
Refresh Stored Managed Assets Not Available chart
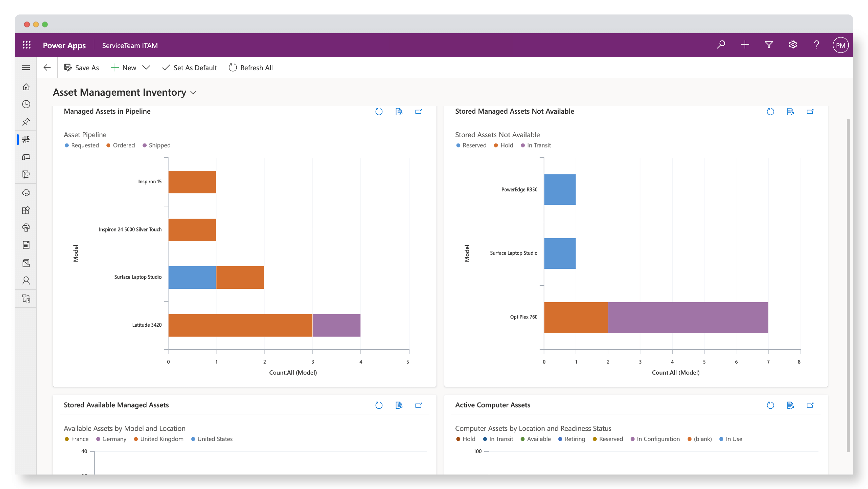[x=770, y=112]
